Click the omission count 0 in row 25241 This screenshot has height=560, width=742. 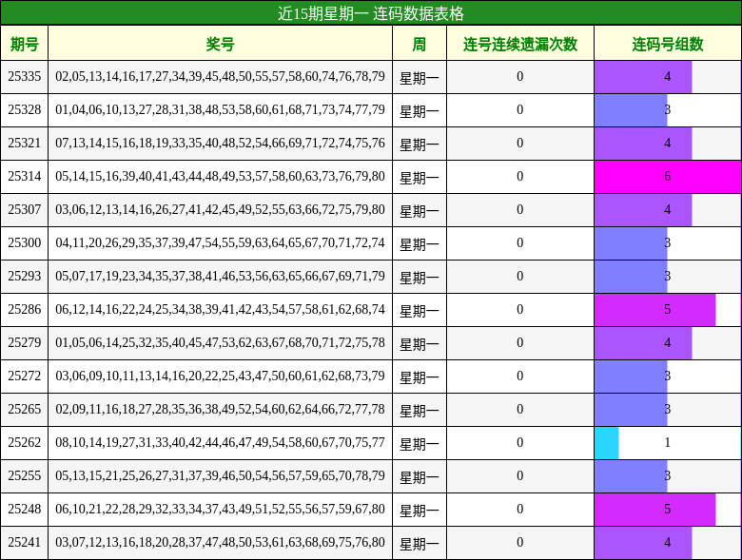520,542
